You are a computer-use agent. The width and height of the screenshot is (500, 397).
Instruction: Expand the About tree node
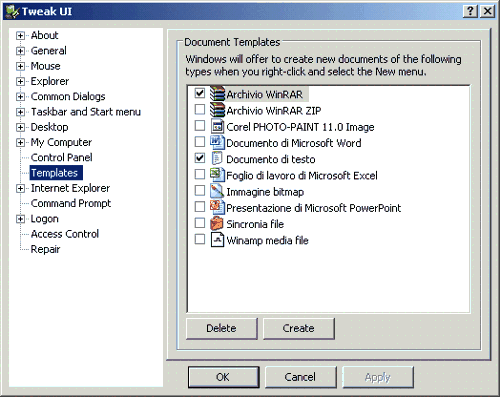pyautogui.click(x=20, y=36)
